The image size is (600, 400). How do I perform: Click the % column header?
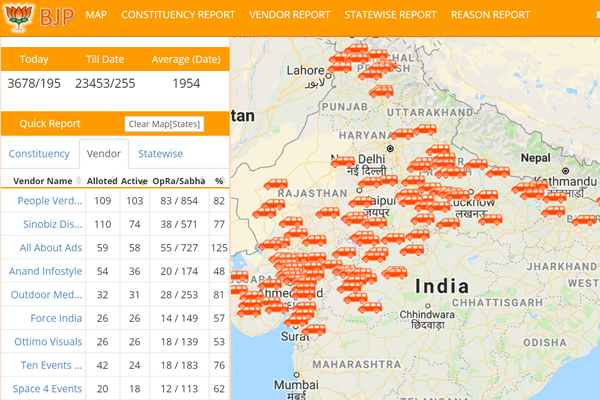click(219, 181)
